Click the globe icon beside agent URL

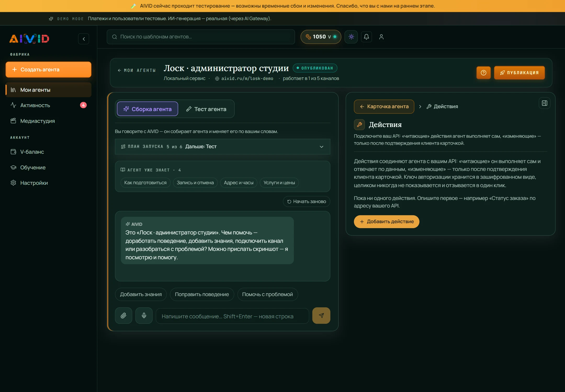(x=217, y=79)
